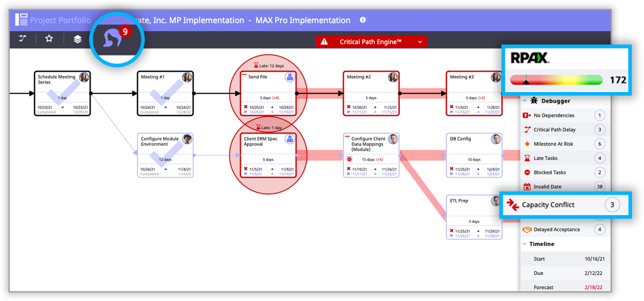The image size is (644, 301).
Task: Click the RPAX score gauge slider
Action: tap(526, 81)
